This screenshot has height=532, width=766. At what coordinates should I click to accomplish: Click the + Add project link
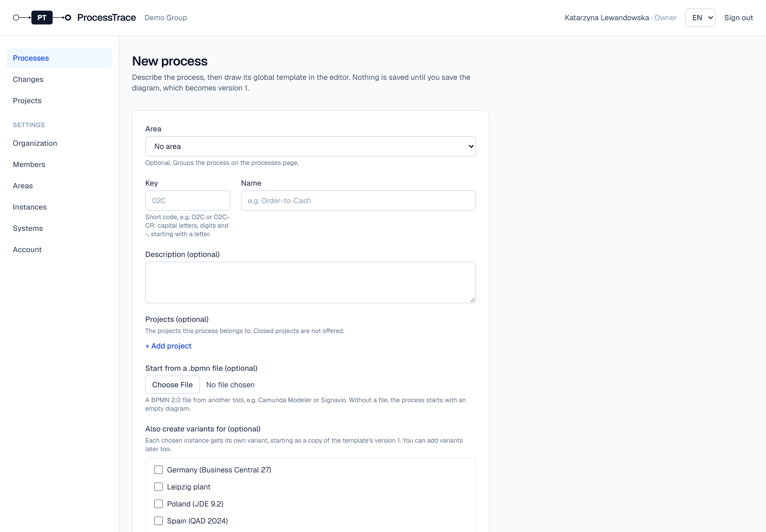(x=168, y=346)
